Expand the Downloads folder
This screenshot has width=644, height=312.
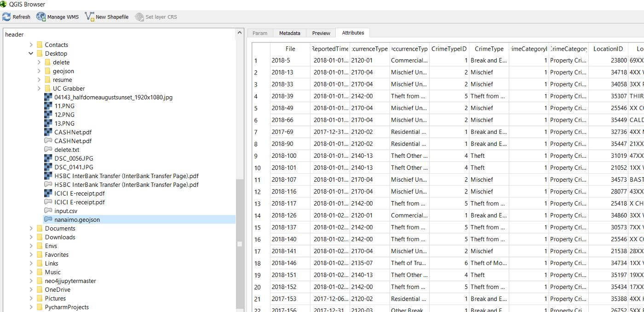point(31,237)
